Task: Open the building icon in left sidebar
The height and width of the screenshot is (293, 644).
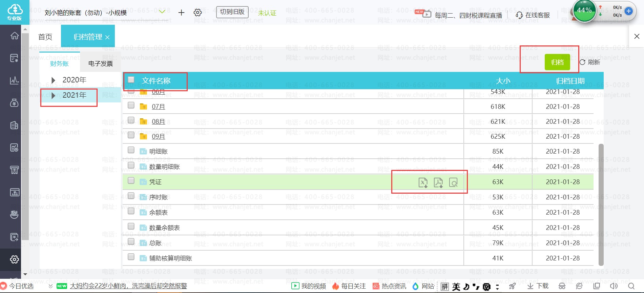Action: 14,125
